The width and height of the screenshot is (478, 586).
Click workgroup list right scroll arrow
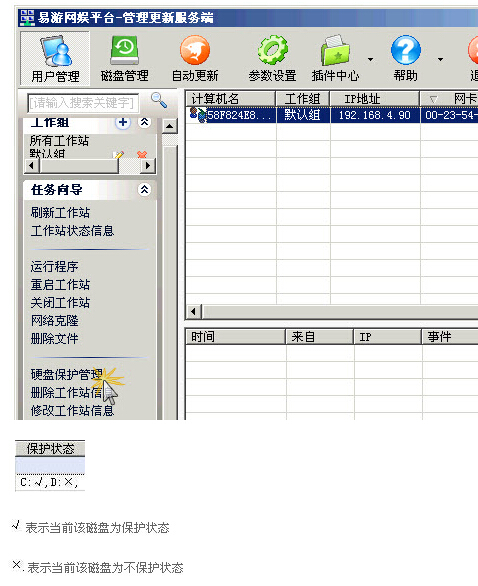(148, 166)
